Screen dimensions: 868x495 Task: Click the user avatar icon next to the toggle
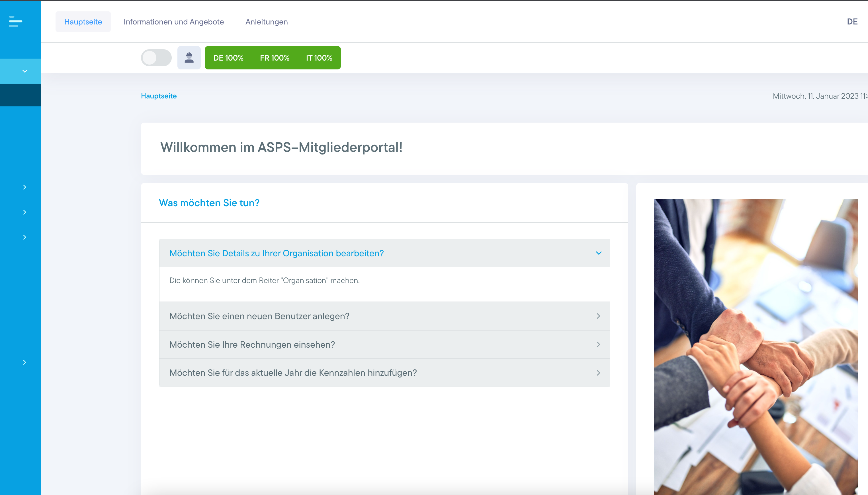point(189,58)
